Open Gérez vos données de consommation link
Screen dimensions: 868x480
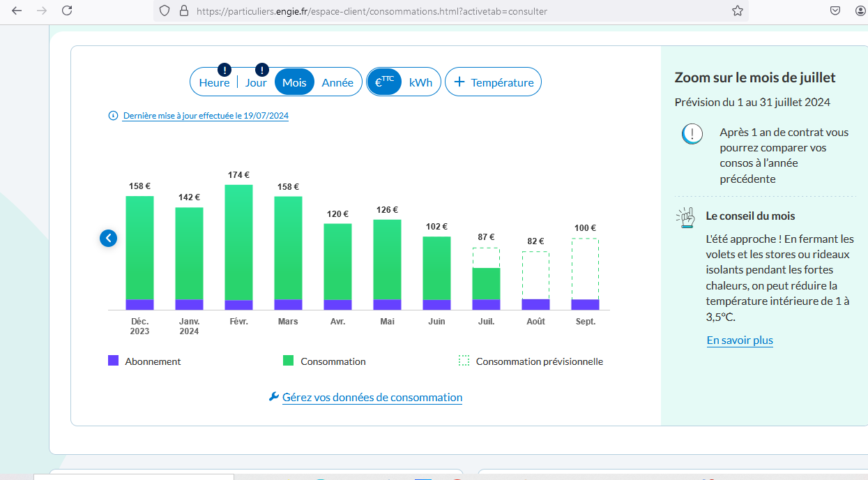pyautogui.click(x=372, y=397)
